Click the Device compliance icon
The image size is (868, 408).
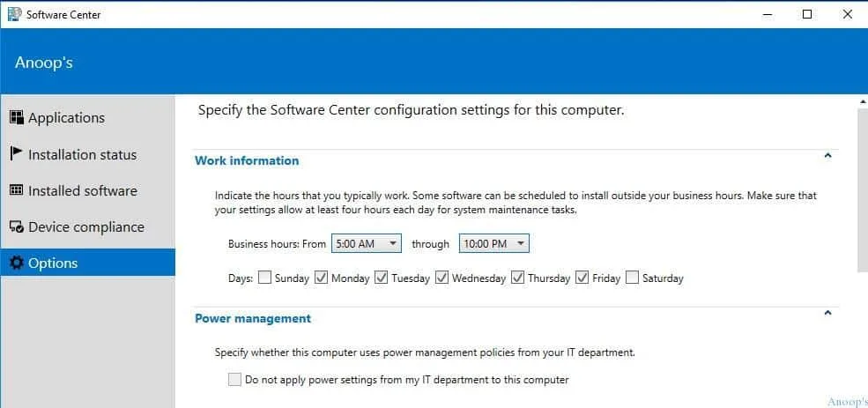coord(16,227)
